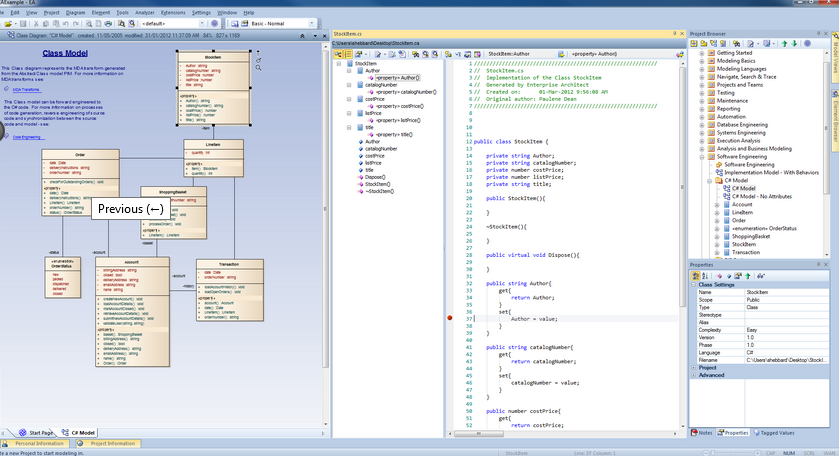The image size is (839, 456).
Task: Collapse the listPrice node in code tree
Action: pyautogui.click(x=349, y=113)
